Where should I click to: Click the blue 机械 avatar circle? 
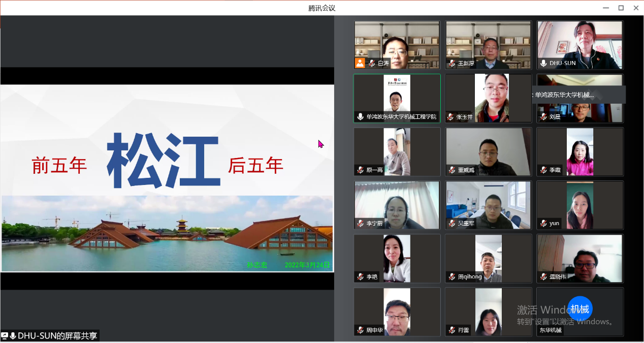point(579,309)
